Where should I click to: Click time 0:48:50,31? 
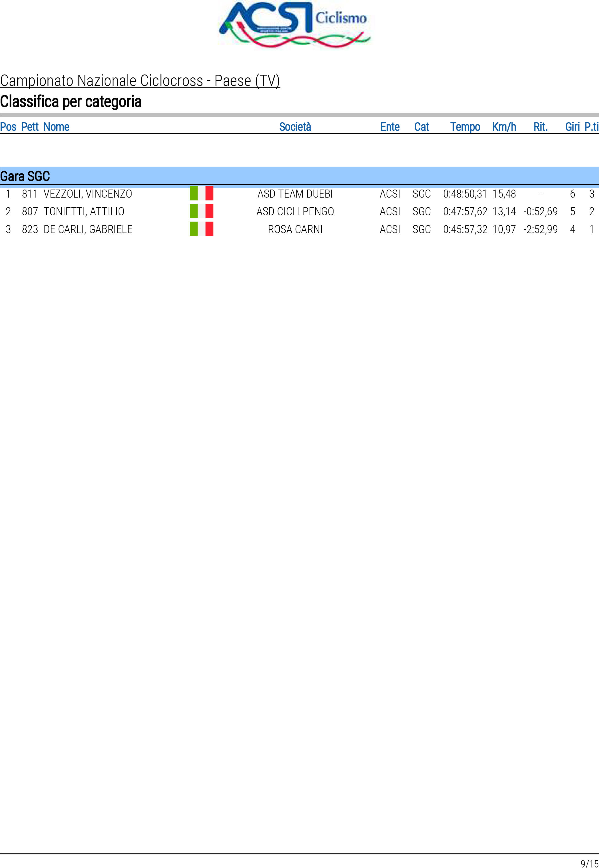pos(465,194)
